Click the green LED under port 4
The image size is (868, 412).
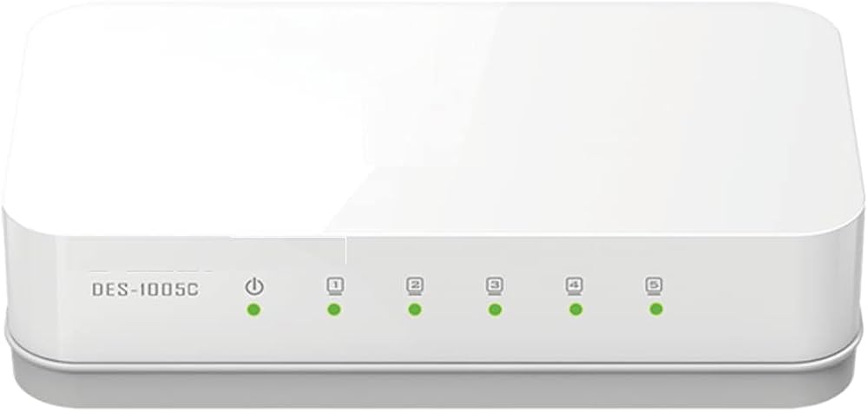pyautogui.click(x=575, y=310)
